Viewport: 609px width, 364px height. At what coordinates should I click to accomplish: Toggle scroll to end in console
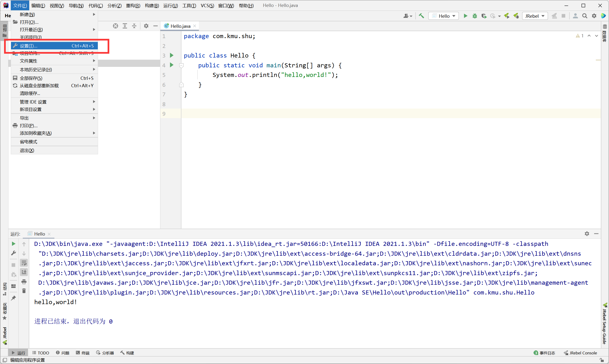pos(24,272)
